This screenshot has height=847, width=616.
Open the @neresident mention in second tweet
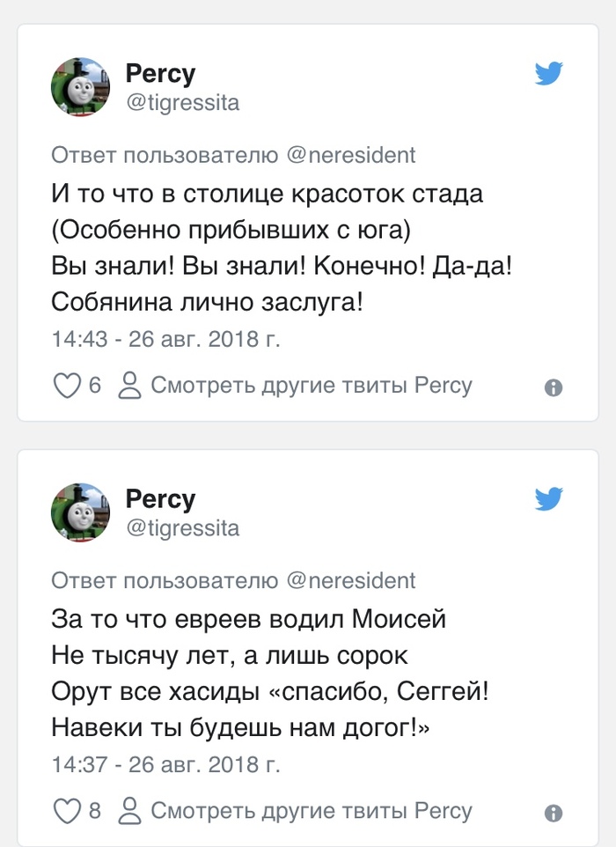[351, 580]
